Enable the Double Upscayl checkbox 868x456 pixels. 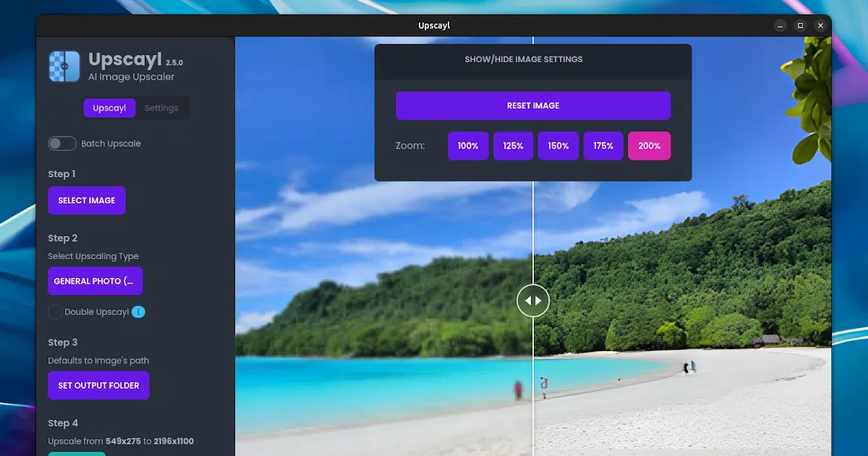55,312
